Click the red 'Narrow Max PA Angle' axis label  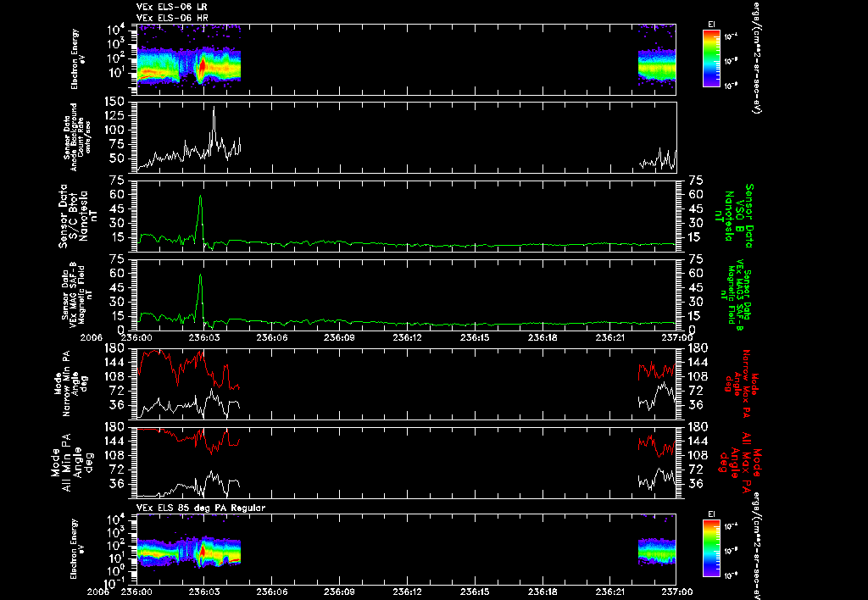(x=741, y=384)
